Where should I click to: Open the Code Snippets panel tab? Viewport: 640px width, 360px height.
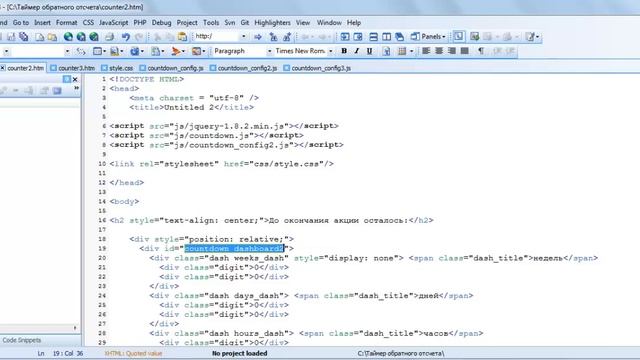tap(22, 340)
